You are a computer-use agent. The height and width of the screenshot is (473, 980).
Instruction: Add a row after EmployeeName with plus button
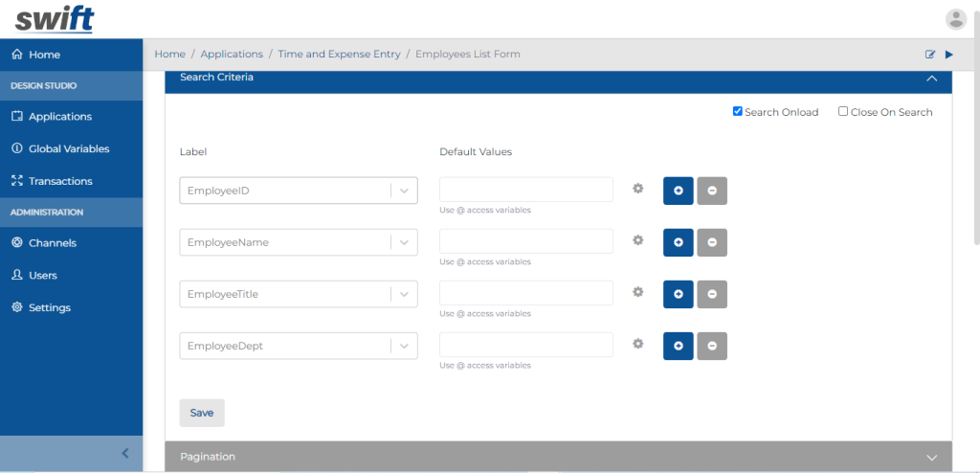pos(679,242)
